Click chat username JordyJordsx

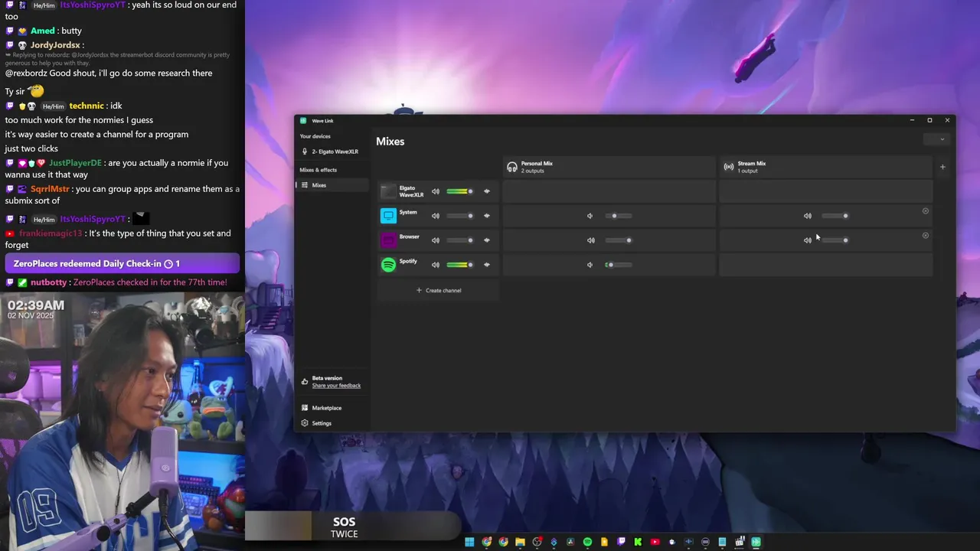(x=55, y=45)
